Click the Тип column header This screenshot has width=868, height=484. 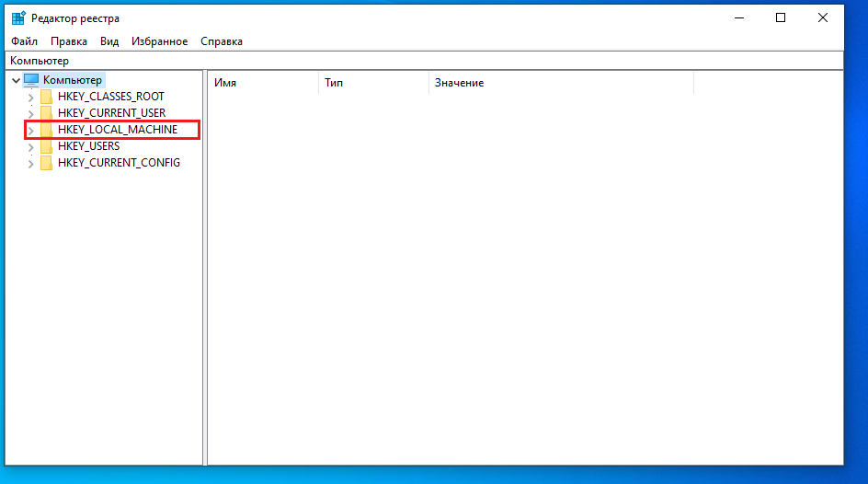point(373,83)
